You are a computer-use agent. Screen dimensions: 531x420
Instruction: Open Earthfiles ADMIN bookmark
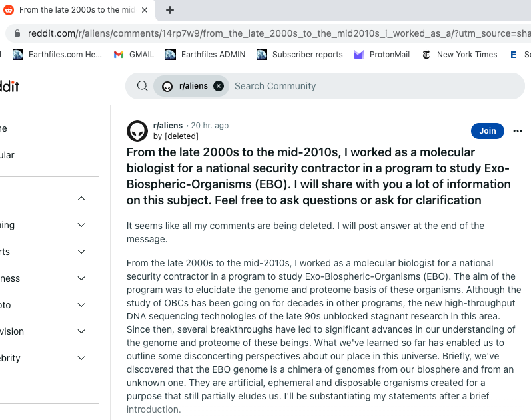(x=205, y=55)
